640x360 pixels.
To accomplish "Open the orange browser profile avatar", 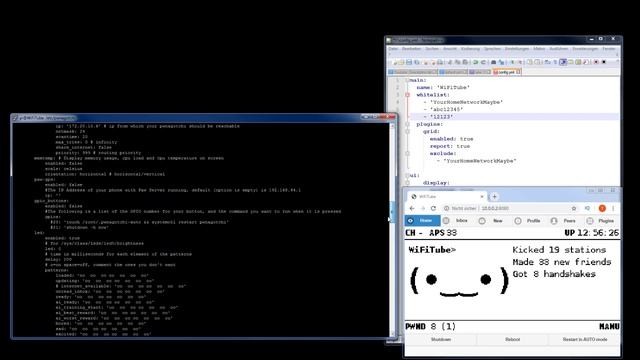I will [602, 208].
